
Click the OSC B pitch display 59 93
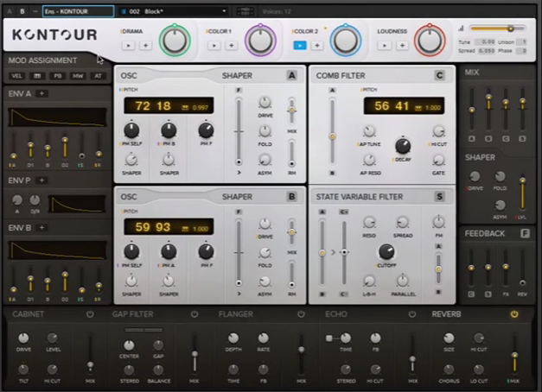(x=169, y=227)
